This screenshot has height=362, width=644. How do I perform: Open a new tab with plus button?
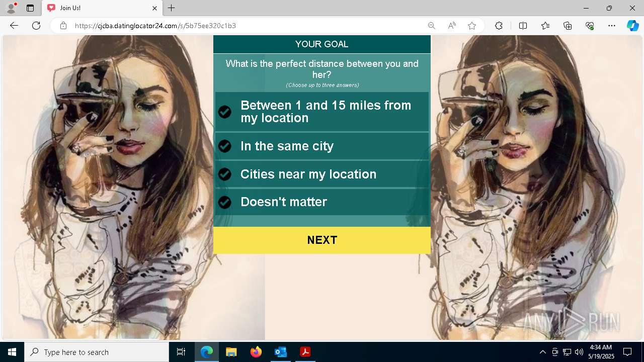(172, 8)
